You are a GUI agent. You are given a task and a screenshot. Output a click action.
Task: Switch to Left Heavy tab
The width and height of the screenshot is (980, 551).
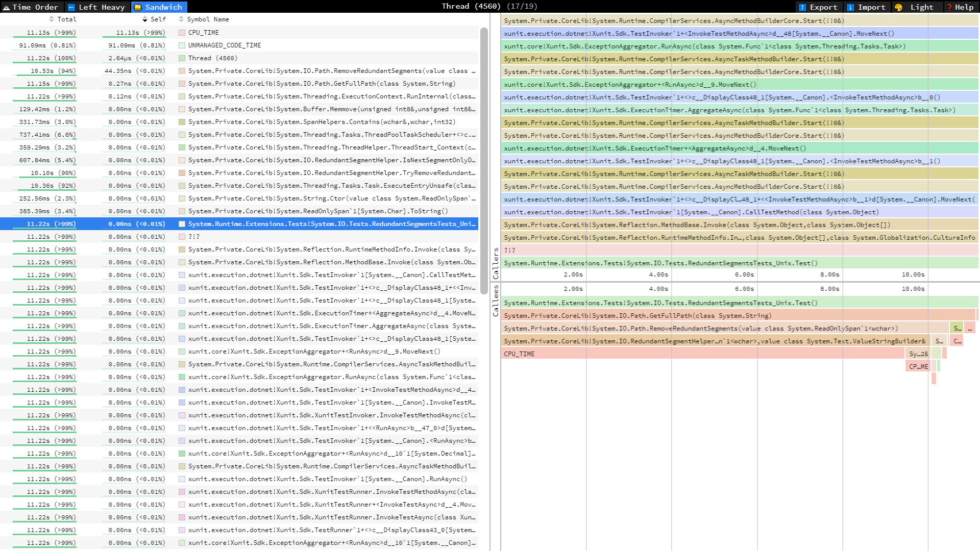tap(102, 7)
